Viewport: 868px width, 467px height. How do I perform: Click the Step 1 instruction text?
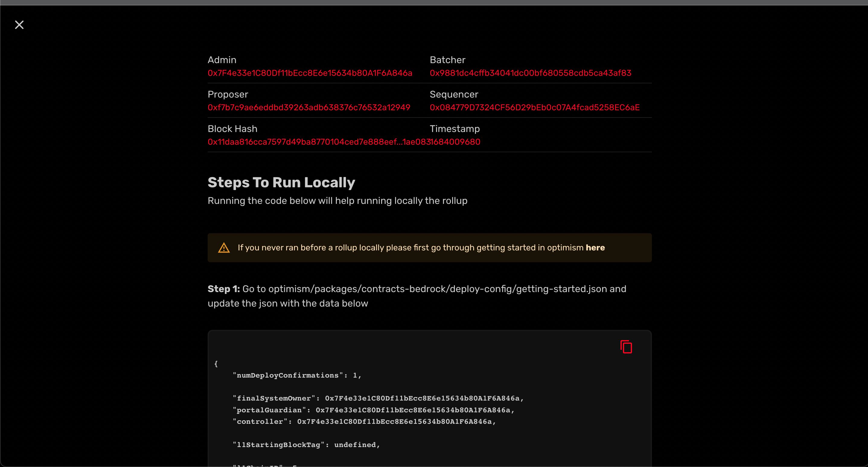pos(417,296)
